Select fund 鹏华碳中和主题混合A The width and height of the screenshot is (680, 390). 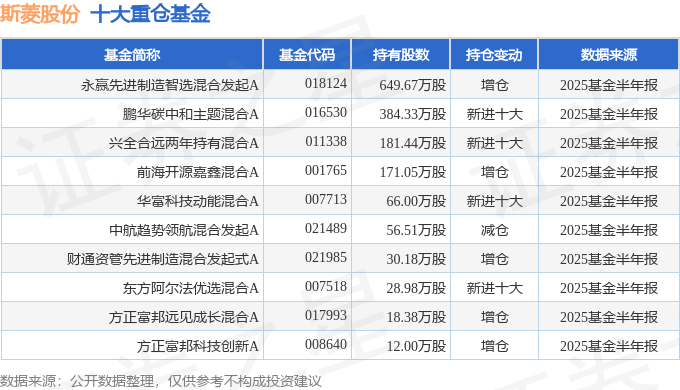(190, 114)
